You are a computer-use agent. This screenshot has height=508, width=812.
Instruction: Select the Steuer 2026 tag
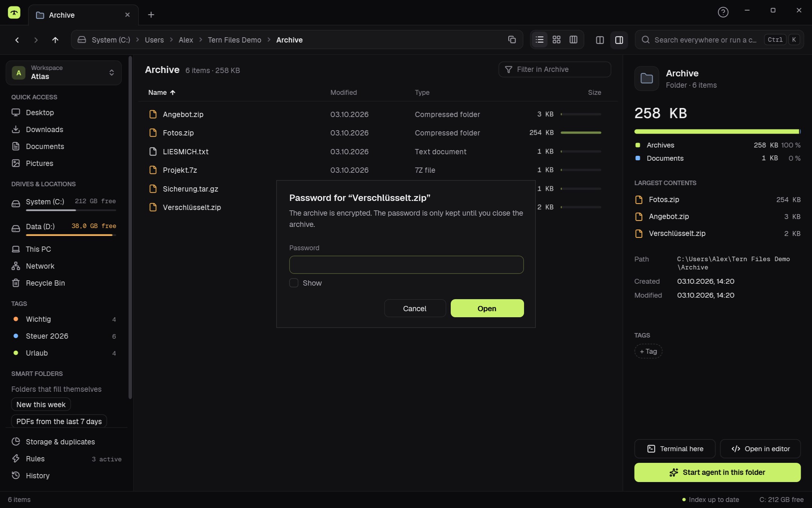[x=64, y=336]
